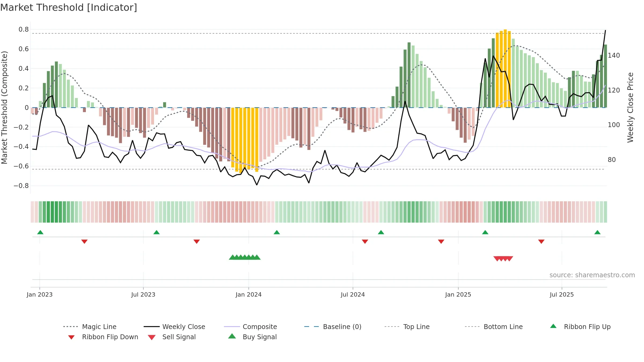Click the Market Threshold (Composite) axis title
644x362 pixels.
[4, 107]
